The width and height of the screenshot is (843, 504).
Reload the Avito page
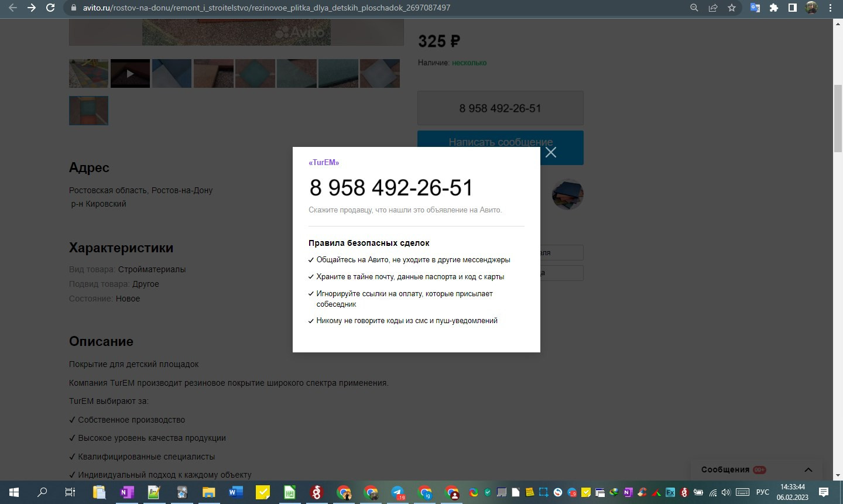(x=50, y=8)
